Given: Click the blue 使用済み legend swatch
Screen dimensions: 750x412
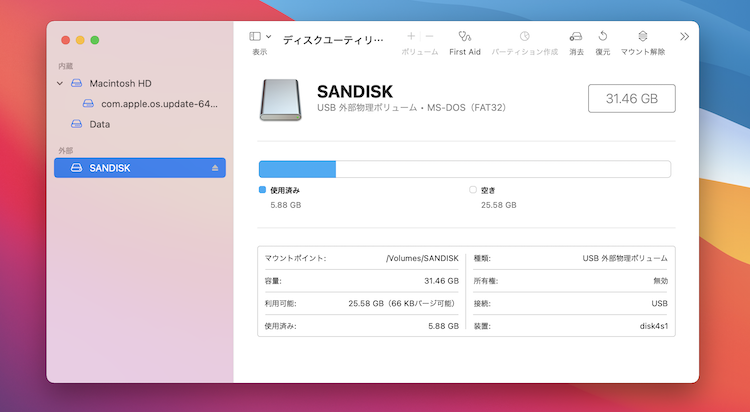Looking at the screenshot, I should 262,190.
